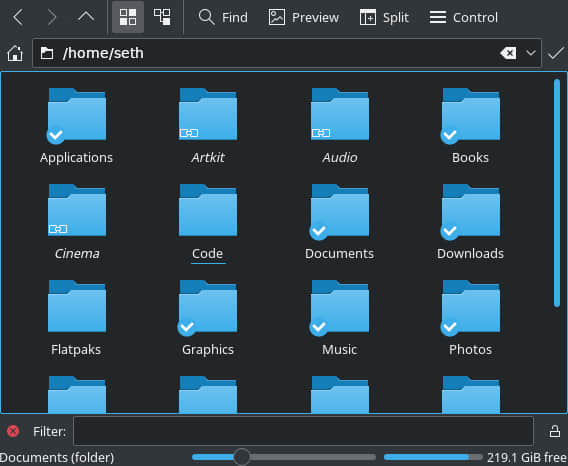Image resolution: width=568 pixels, height=466 pixels.
Task: Go forward with the right arrow
Action: pos(52,17)
